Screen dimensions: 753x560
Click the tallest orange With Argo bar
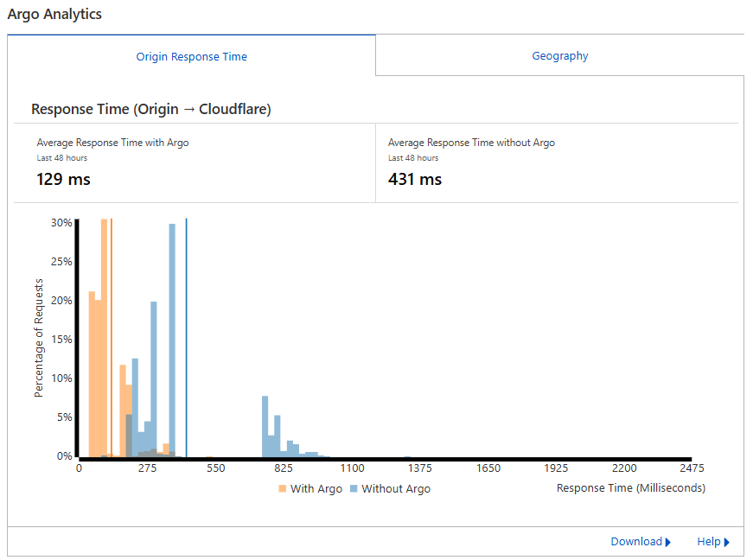coord(105,338)
